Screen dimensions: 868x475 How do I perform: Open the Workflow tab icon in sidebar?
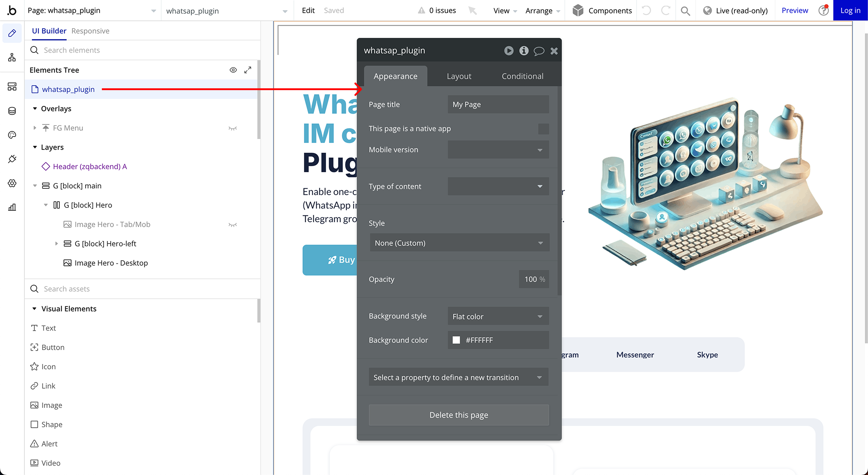[12, 58]
